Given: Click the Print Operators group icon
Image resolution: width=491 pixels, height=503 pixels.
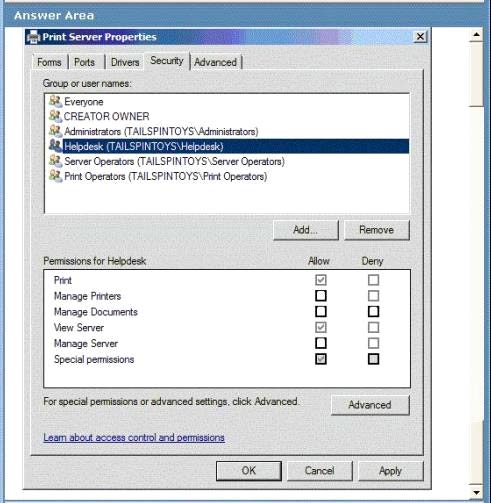Looking at the screenshot, I should [55, 176].
